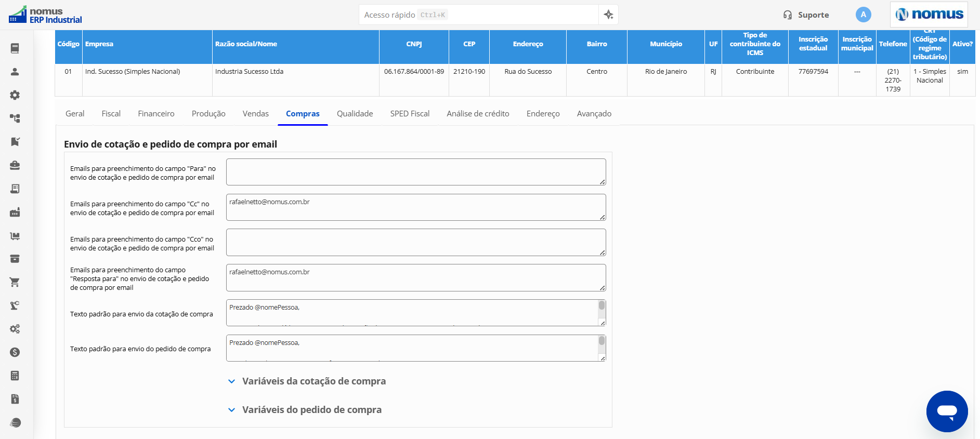Click the gear settings sidebar icon

15,95
